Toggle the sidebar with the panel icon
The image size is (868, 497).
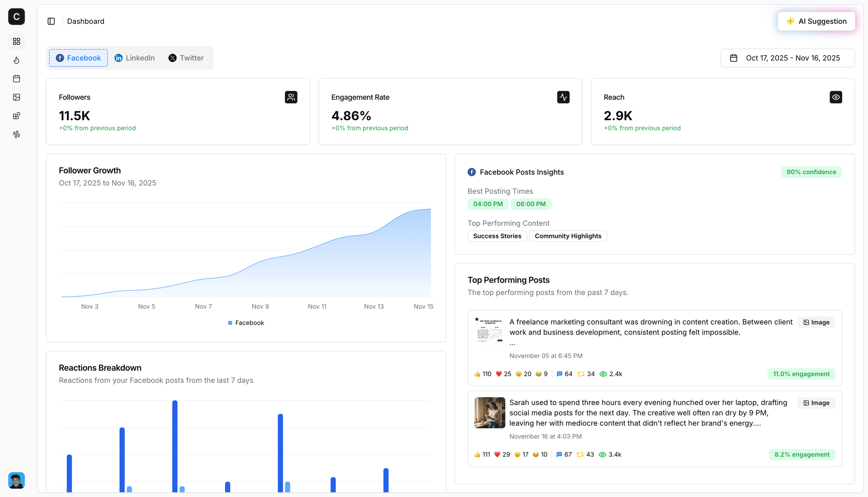(51, 21)
